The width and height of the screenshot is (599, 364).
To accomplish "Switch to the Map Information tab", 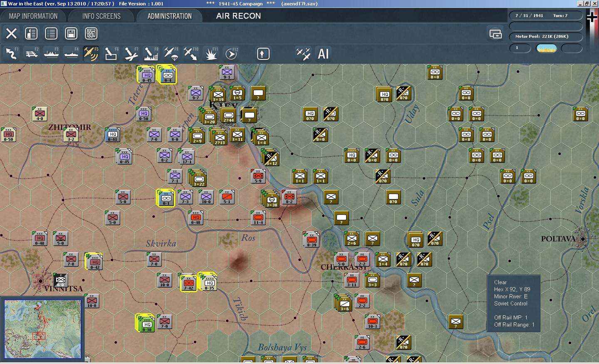I will tap(33, 16).
